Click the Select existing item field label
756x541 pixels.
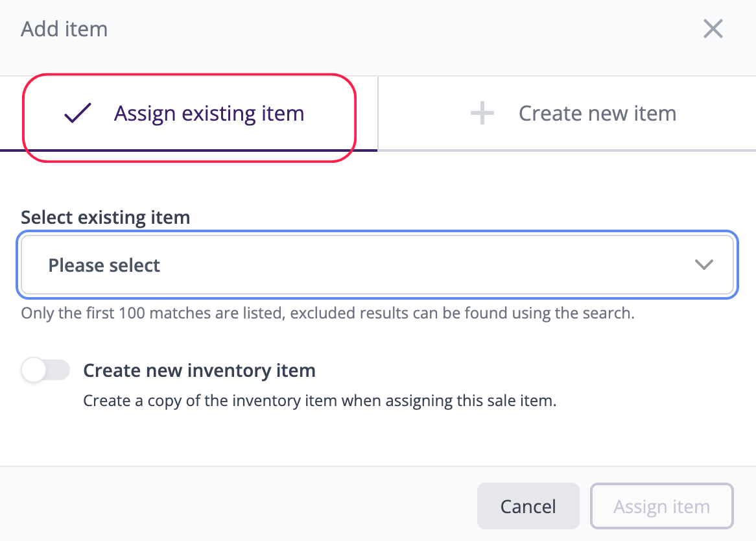pyautogui.click(x=106, y=217)
